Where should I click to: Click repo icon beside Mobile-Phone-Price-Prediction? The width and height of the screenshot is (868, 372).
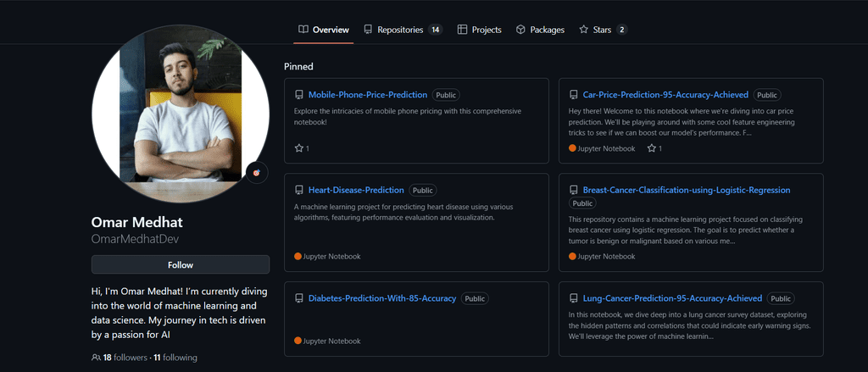[x=299, y=95]
